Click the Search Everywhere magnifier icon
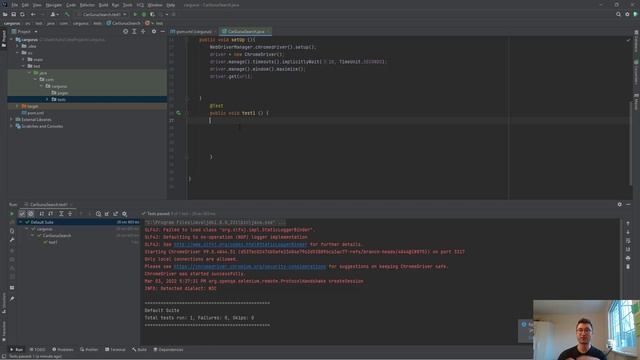The height and width of the screenshot is (360, 640). tap(618, 14)
